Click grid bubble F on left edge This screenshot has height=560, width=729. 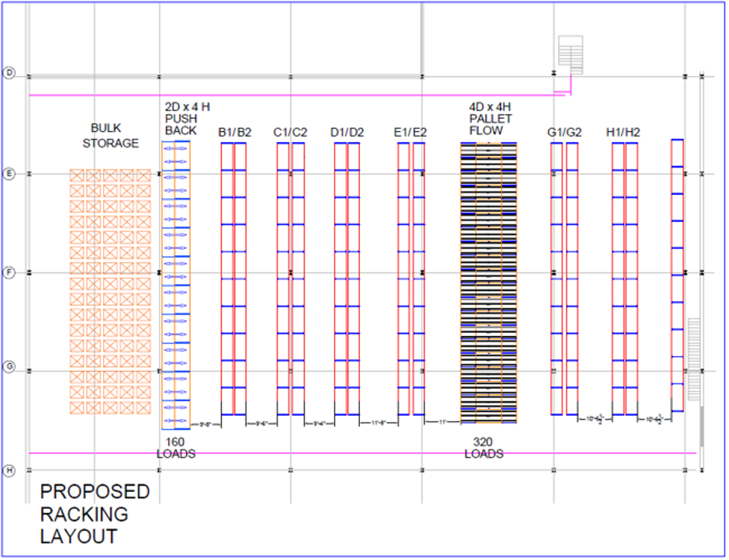(9, 273)
